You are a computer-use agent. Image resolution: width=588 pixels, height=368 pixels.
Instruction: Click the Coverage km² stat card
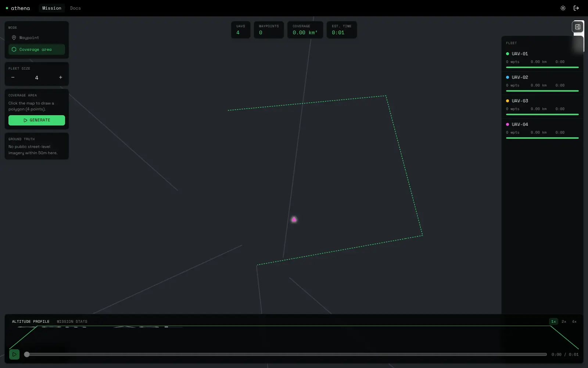[x=305, y=30]
